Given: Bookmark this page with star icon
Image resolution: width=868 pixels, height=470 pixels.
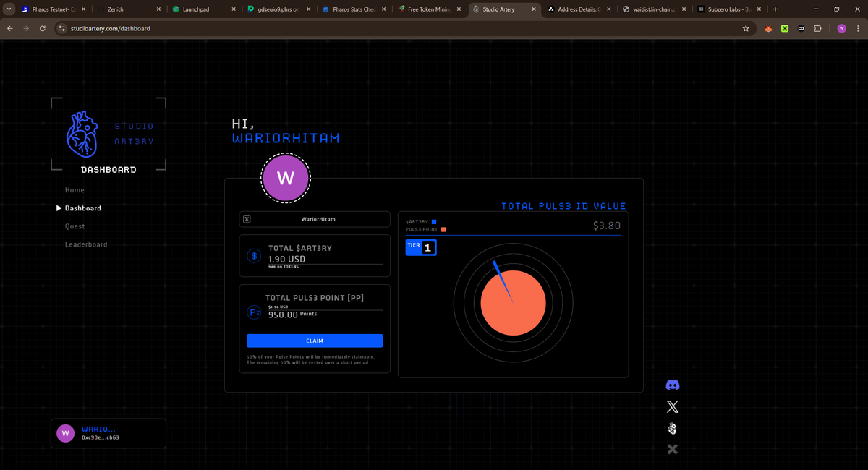Looking at the screenshot, I should click(746, 28).
